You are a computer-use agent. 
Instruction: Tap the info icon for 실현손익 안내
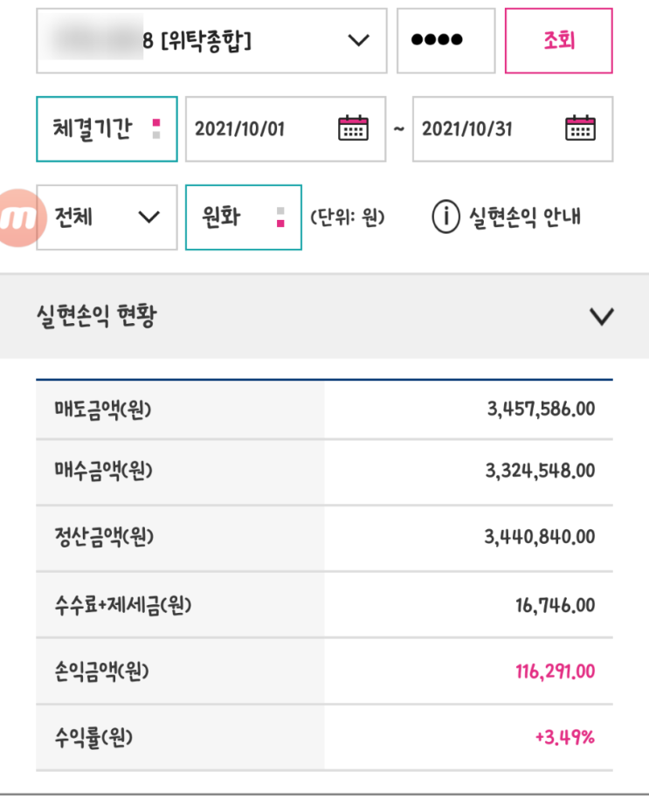[445, 217]
